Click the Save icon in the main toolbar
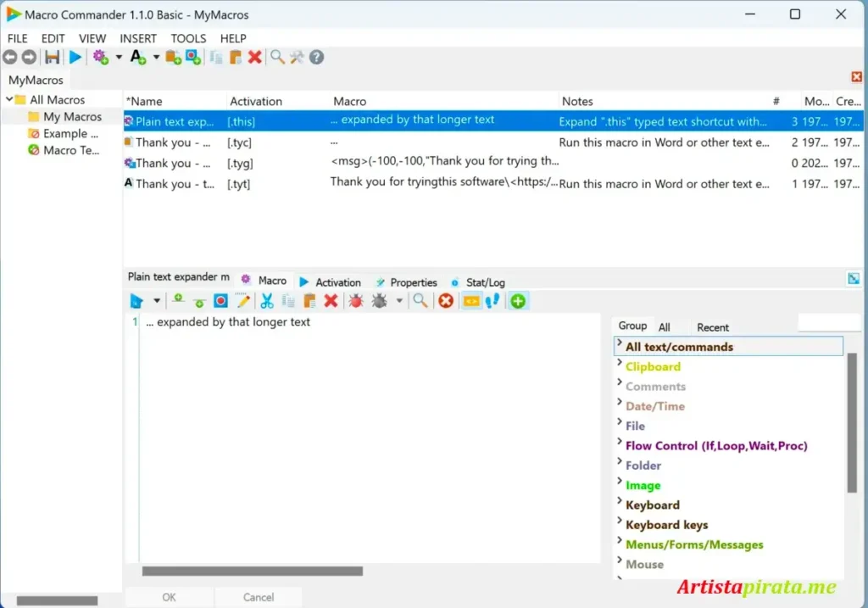 51,57
